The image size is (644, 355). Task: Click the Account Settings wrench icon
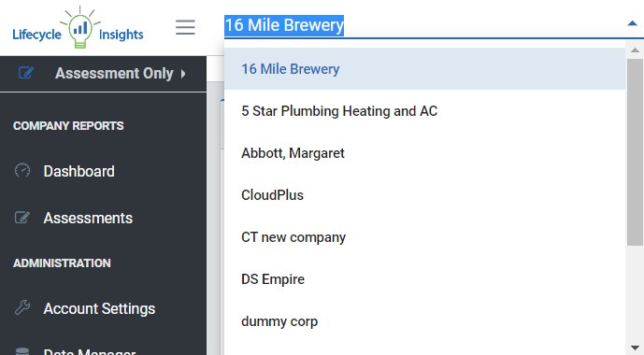22,307
